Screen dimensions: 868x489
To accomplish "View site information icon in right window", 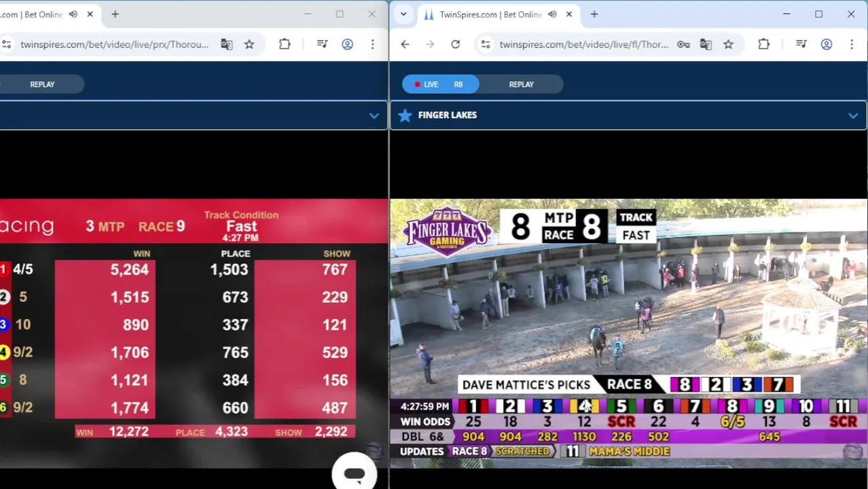I will (485, 44).
